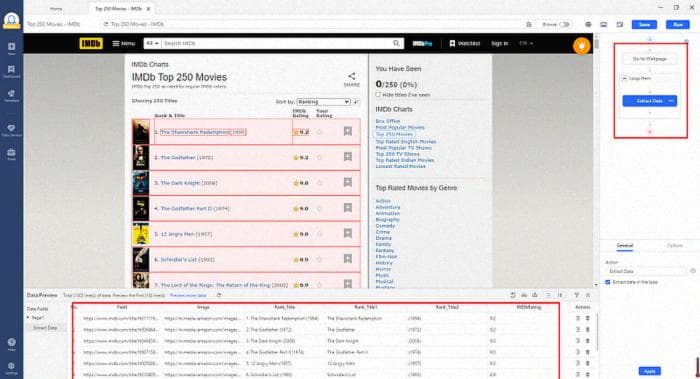Open the Sort by Ranking dropdown
This screenshot has width=700, height=379.
323,102
